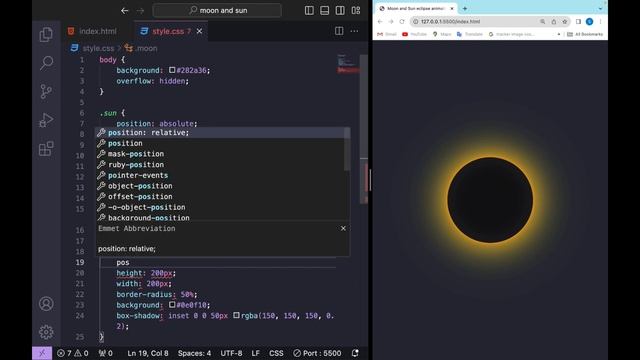Toggle the secondary side bar layout icon
This screenshot has height=360, width=640.
(340, 11)
